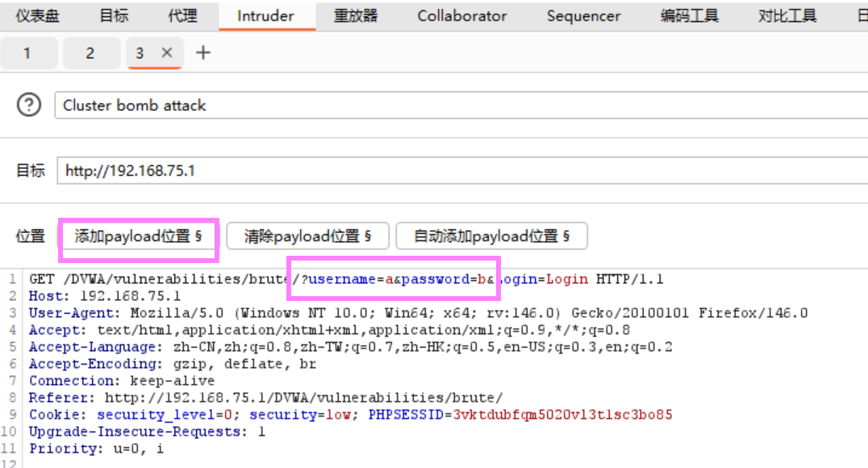Click the Login value in request line
This screenshot has height=468, width=868.
pyautogui.click(x=567, y=279)
